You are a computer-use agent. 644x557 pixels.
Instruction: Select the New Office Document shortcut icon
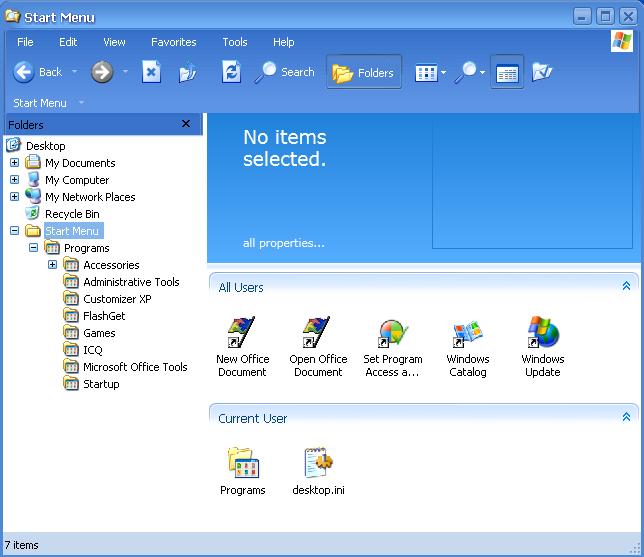tap(242, 332)
